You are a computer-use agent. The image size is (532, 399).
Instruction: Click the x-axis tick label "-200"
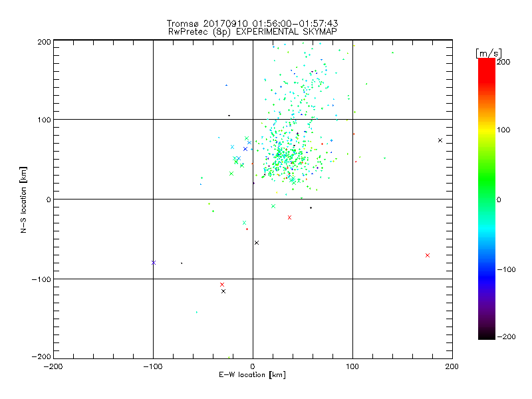tap(53, 366)
